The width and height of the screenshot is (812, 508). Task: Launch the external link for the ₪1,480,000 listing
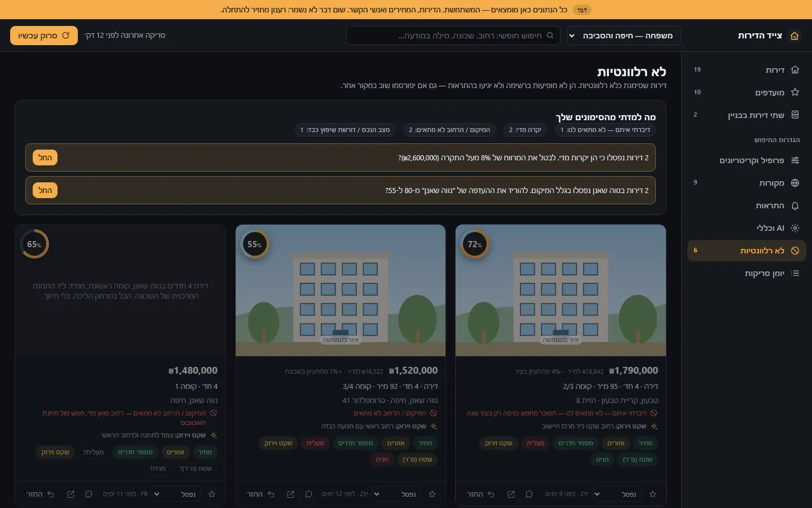[70, 494]
